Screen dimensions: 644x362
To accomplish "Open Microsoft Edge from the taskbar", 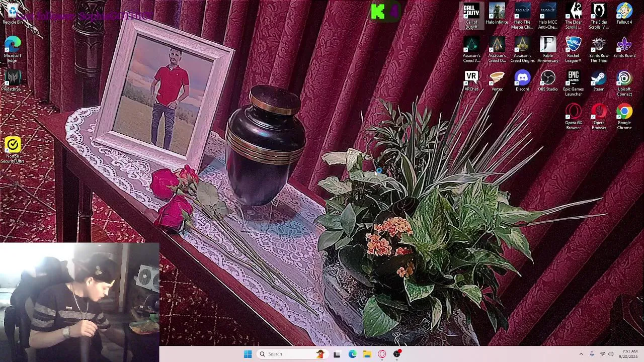I will pyautogui.click(x=352, y=354).
